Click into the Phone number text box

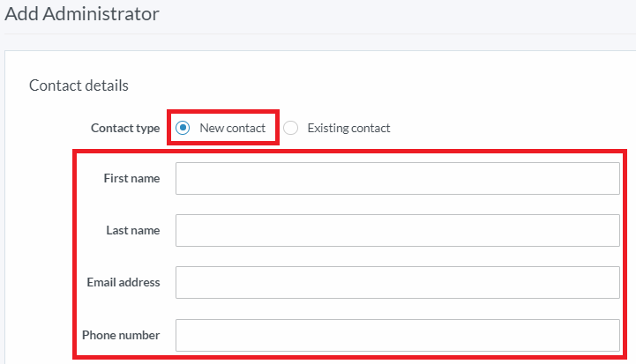tap(398, 335)
